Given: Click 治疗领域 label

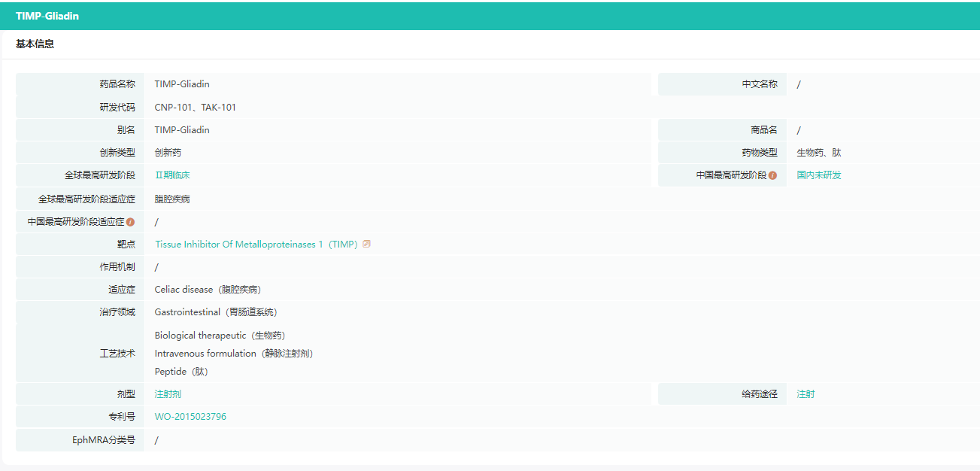Looking at the screenshot, I should coord(117,312).
